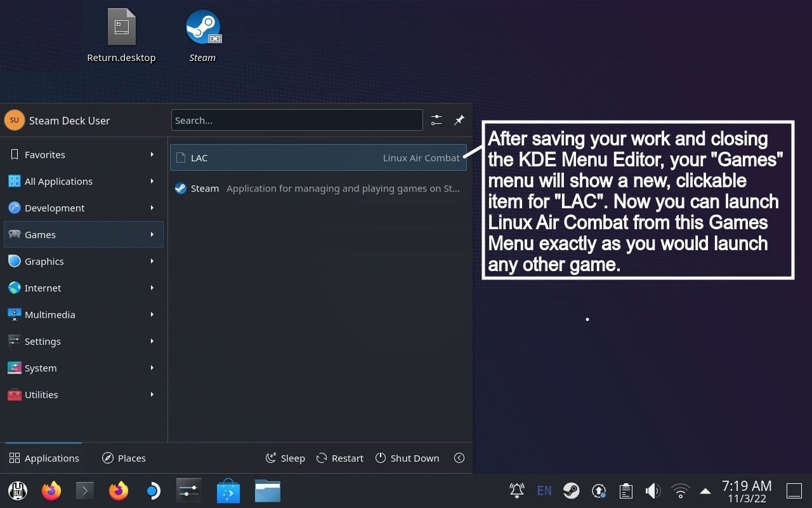
Task: Click the Sleep button
Action: coord(285,458)
